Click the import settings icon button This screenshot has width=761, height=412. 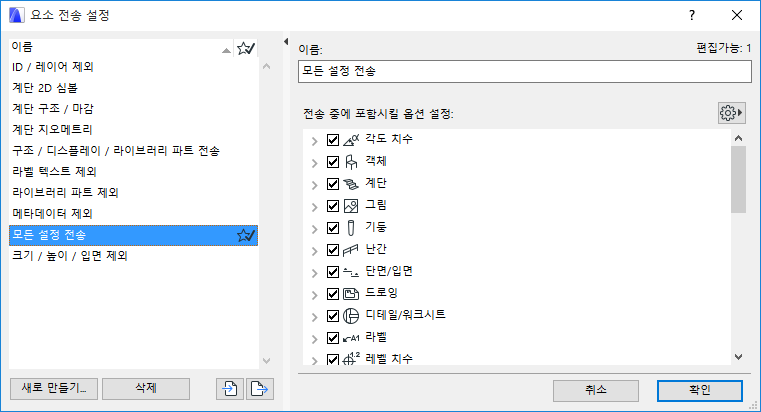coord(230,389)
